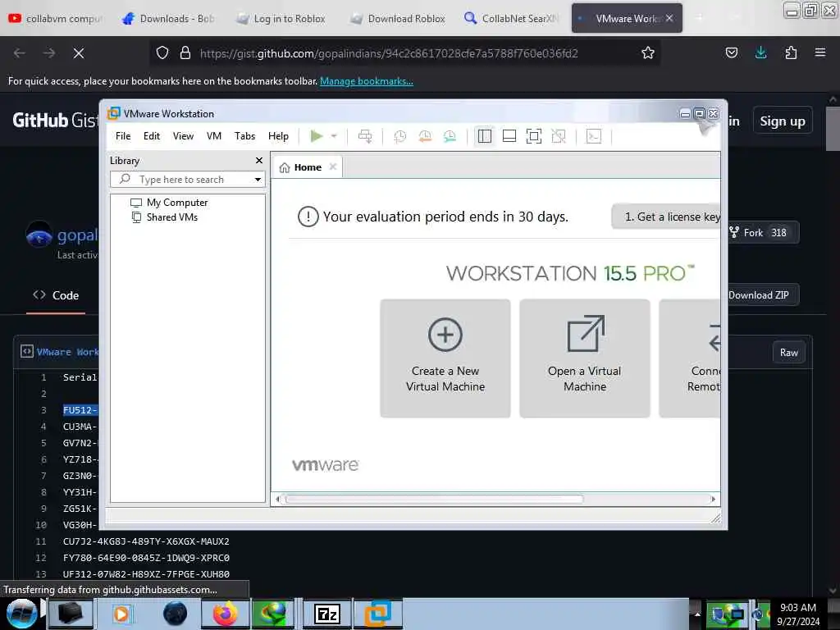Open 7-Zip from the taskbar

point(327,614)
